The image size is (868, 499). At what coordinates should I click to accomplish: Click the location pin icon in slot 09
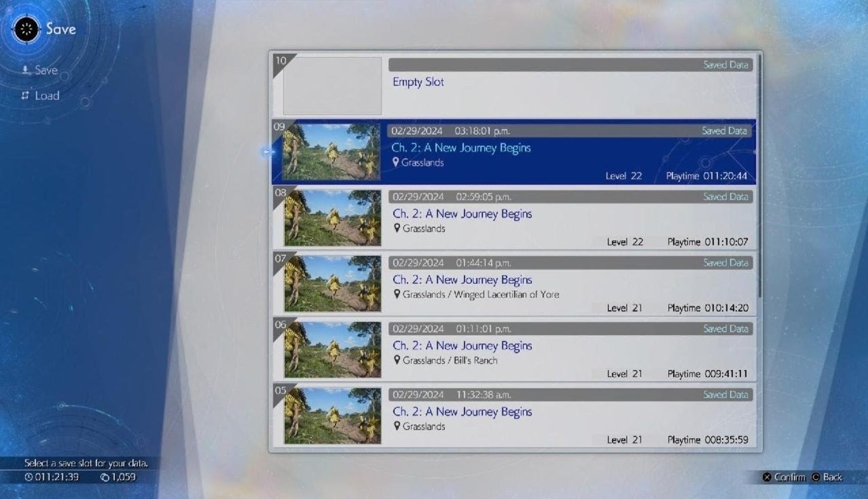(x=396, y=163)
